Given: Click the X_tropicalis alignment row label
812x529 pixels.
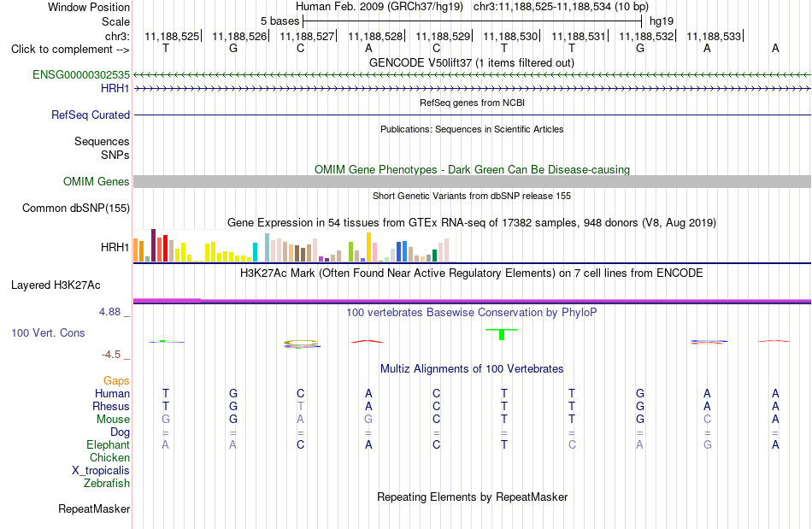Looking at the screenshot, I should tap(101, 471).
